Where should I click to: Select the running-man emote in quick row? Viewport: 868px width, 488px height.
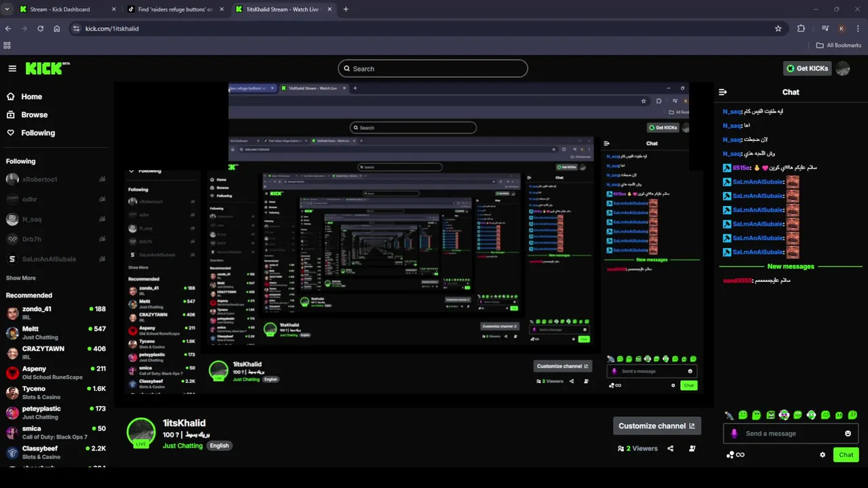pyautogui.click(x=729, y=415)
